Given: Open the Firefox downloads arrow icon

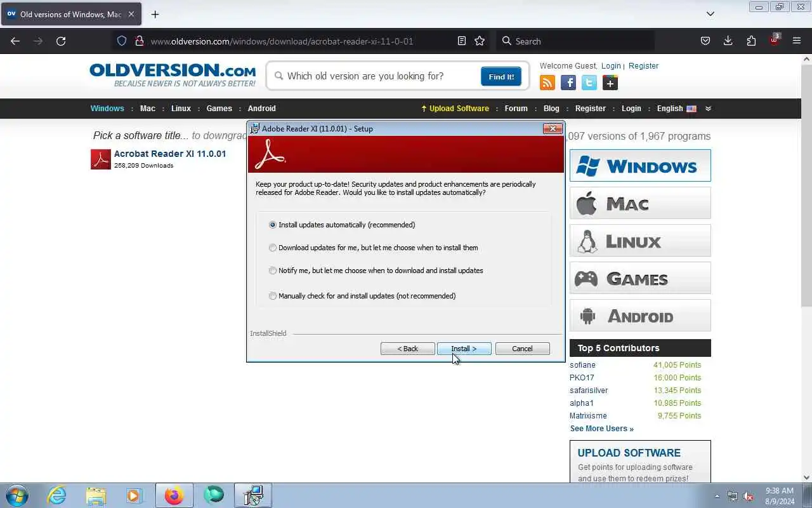Looking at the screenshot, I should pyautogui.click(x=728, y=41).
